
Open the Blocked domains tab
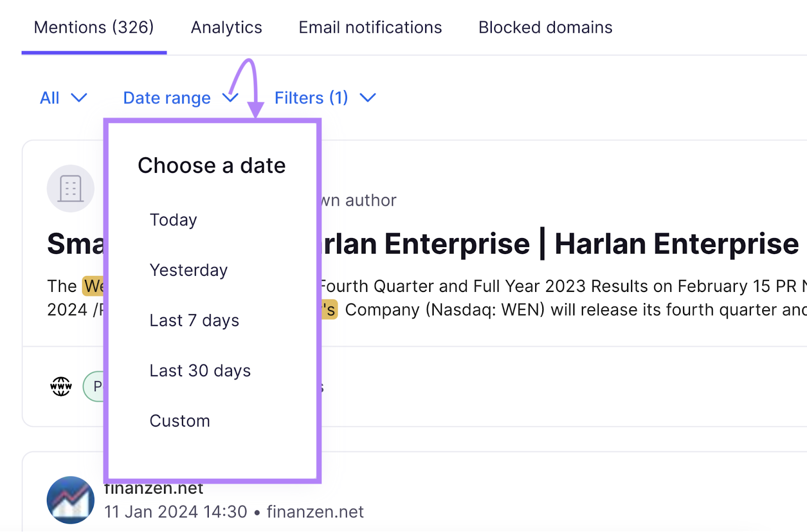coord(545,27)
